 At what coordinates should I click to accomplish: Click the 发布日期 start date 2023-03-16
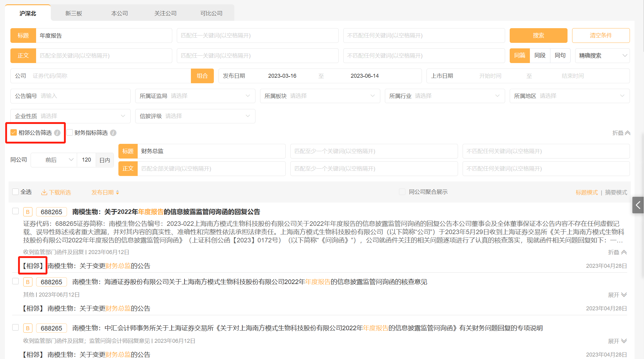[x=282, y=76]
